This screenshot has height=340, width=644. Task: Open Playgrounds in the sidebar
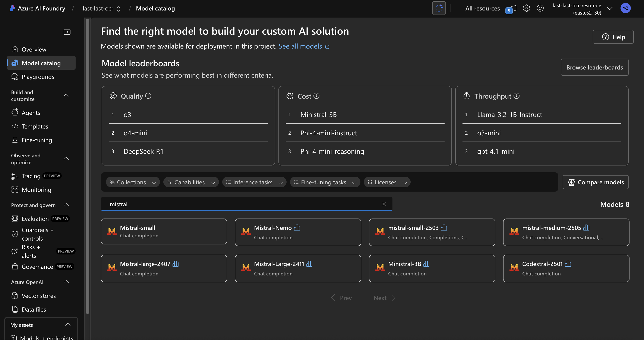click(x=38, y=77)
